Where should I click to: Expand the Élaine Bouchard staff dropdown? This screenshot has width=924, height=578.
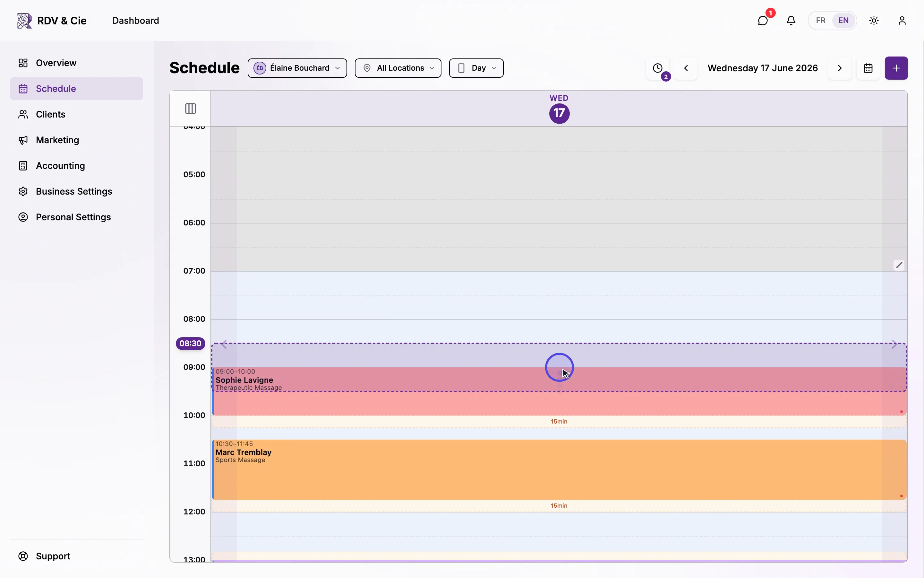pyautogui.click(x=297, y=68)
